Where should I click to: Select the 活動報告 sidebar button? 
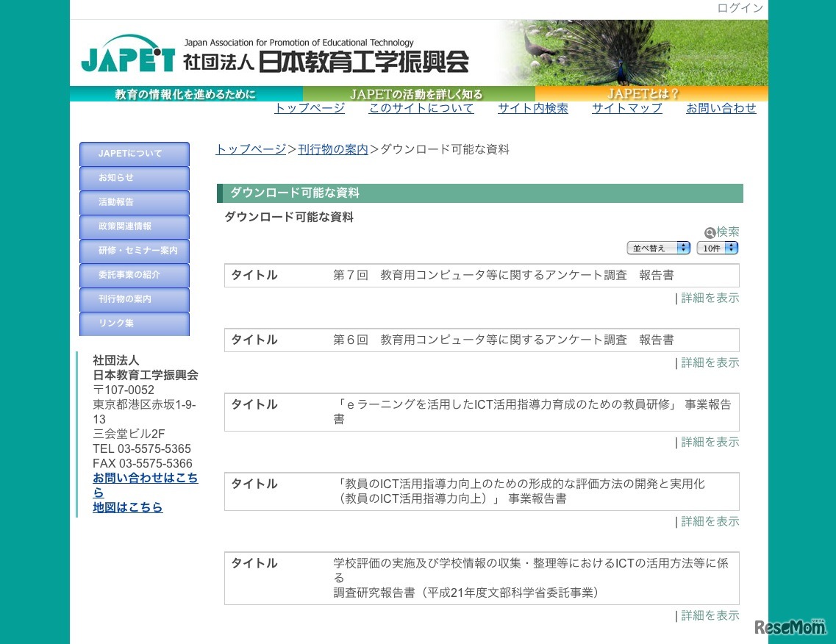click(134, 202)
